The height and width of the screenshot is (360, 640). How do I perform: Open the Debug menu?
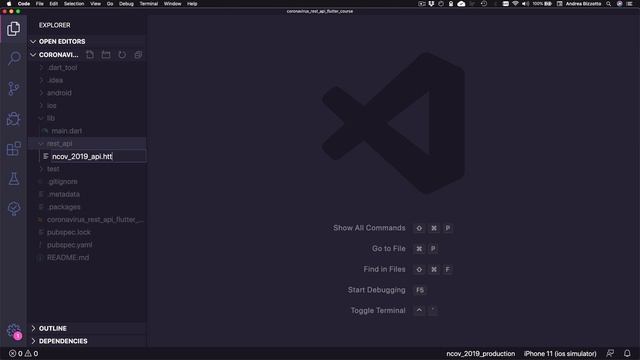point(126,4)
